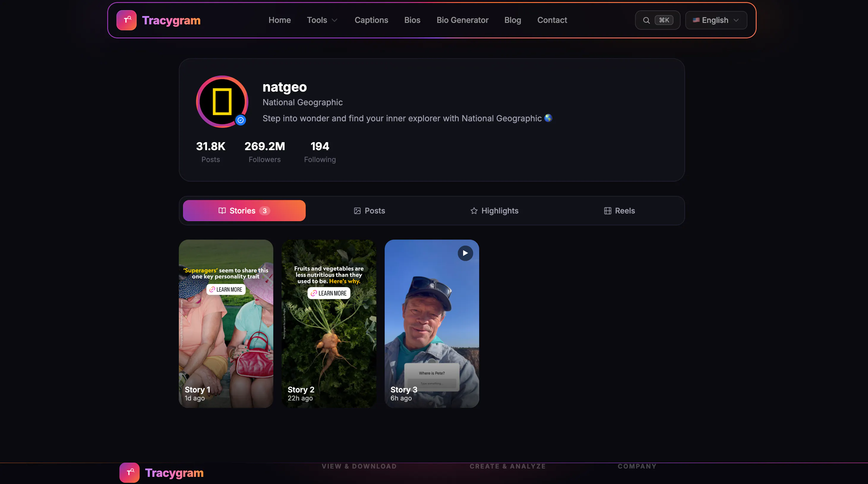Switch to the Highlights tab
Image resolution: width=868 pixels, height=484 pixels.
(x=494, y=211)
